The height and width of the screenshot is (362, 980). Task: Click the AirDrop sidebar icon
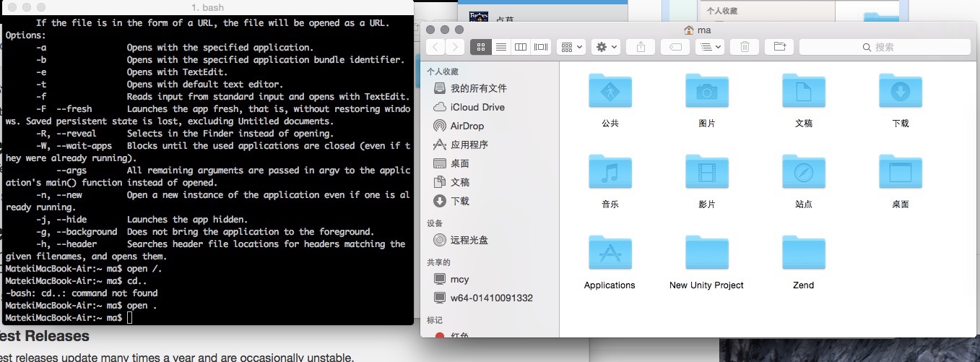tap(439, 126)
